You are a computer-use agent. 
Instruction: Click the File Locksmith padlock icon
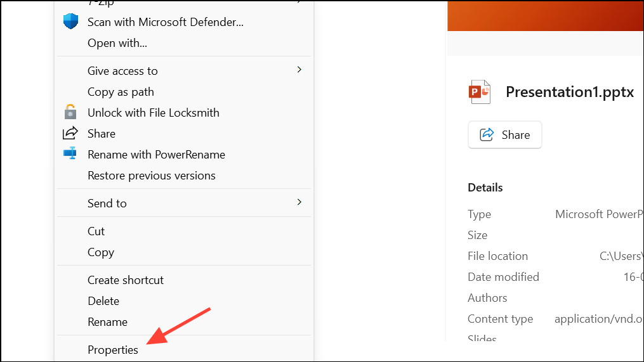click(70, 112)
